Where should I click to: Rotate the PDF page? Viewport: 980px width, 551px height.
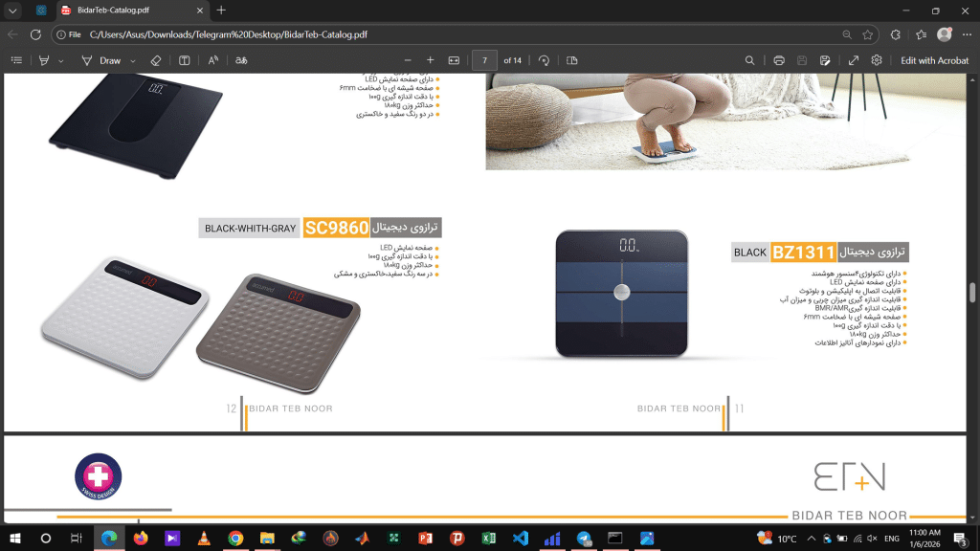544,60
